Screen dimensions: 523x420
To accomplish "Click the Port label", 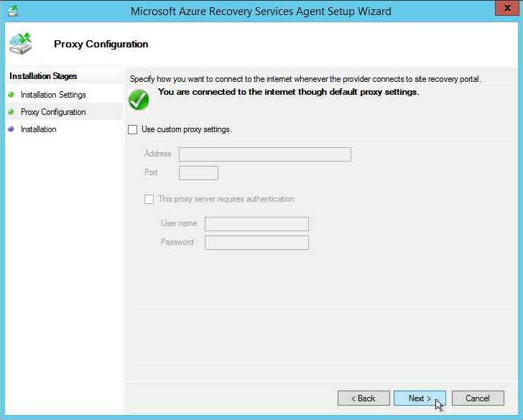I will [151, 172].
